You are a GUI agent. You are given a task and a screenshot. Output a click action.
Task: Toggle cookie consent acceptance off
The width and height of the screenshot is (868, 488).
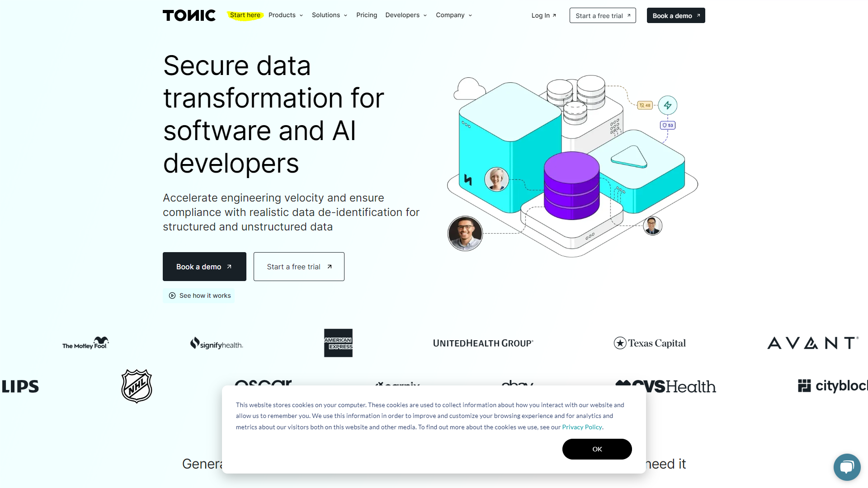[x=597, y=449]
